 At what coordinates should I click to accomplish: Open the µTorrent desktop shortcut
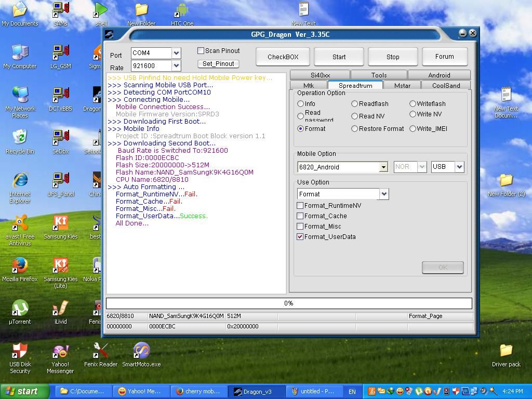20,311
